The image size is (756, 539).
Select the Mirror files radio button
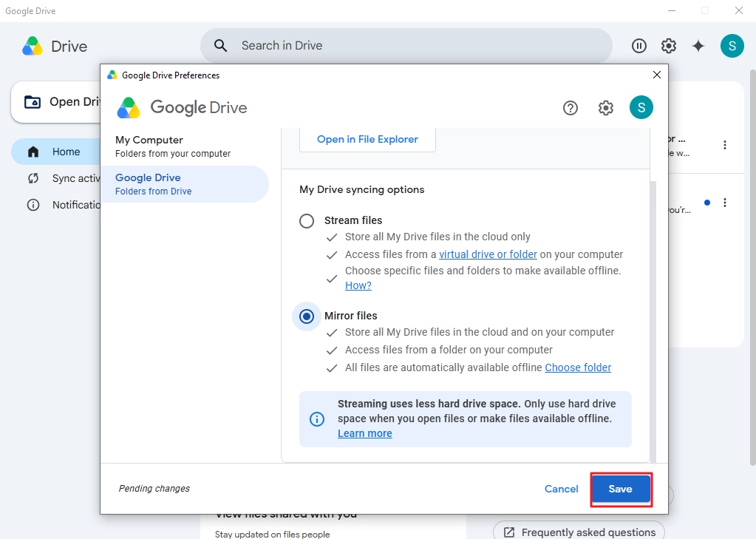[307, 316]
